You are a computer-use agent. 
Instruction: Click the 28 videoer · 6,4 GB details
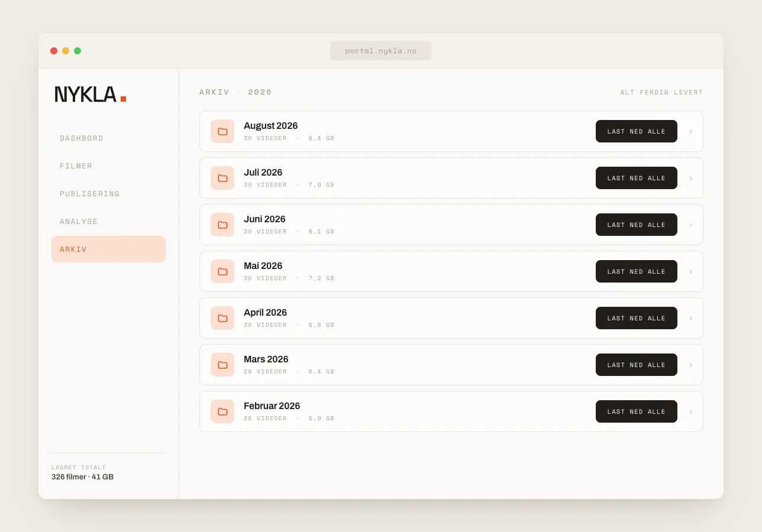pos(289,372)
